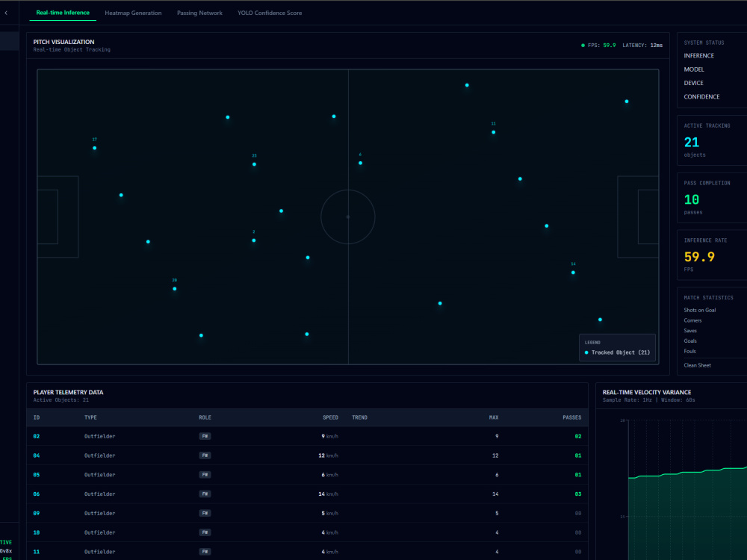Click player ID 05 in telemetry table
Viewport: 747px width, 560px height.
coord(37,475)
